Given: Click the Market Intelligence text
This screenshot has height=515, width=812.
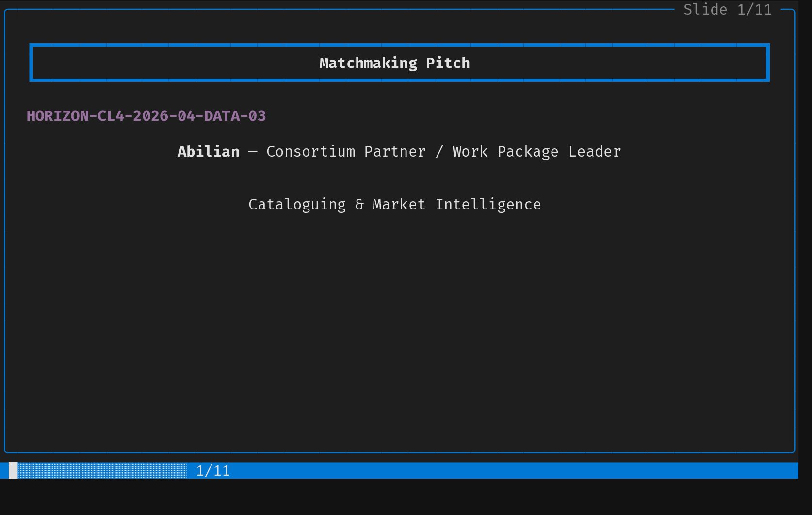Looking at the screenshot, I should pos(456,205).
